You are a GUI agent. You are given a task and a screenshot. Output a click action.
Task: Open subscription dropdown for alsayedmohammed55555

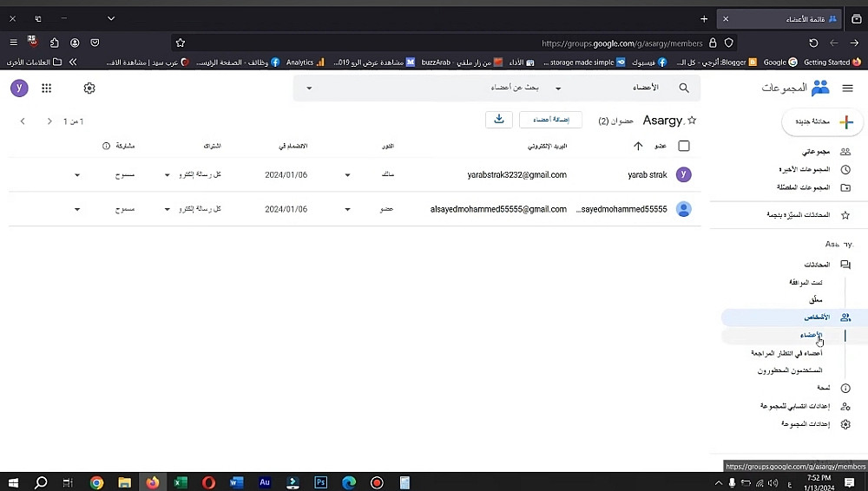pos(168,209)
